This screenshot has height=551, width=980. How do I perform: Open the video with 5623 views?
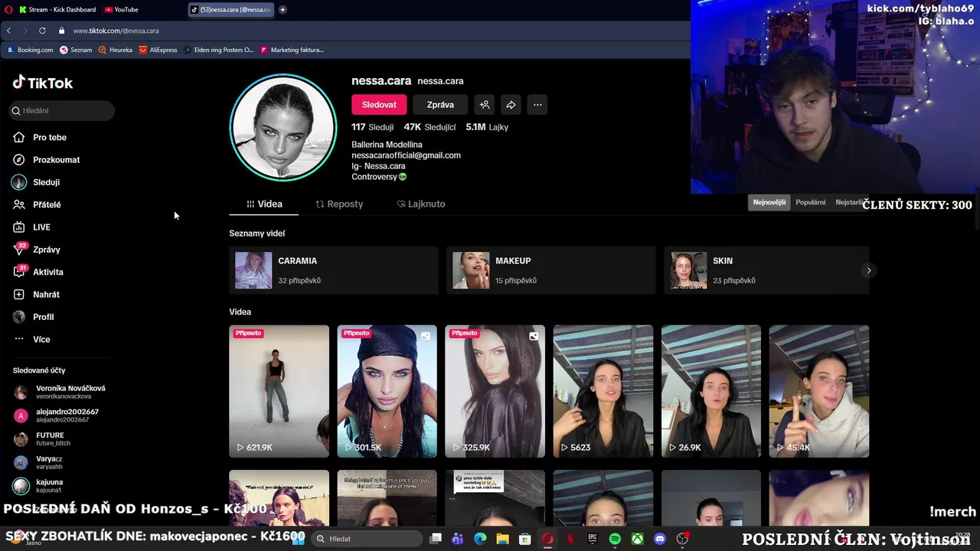[x=603, y=391]
